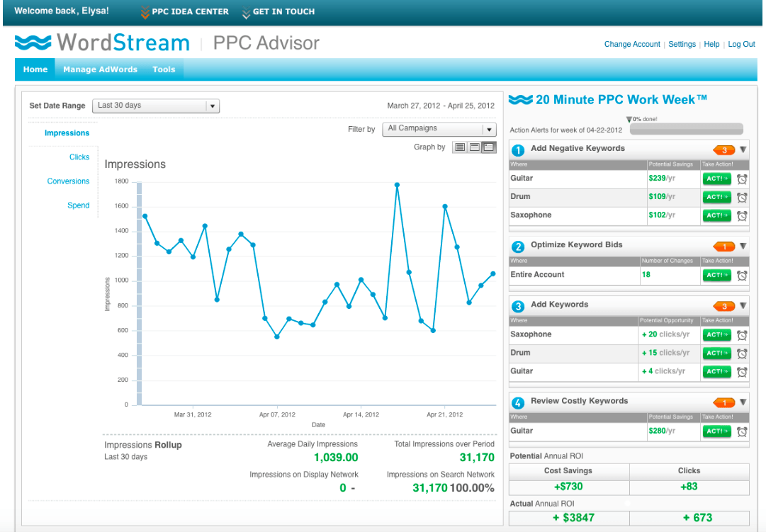This screenshot has width=766, height=532.
Task: Click the WordStream wave logo
Action: (x=33, y=43)
